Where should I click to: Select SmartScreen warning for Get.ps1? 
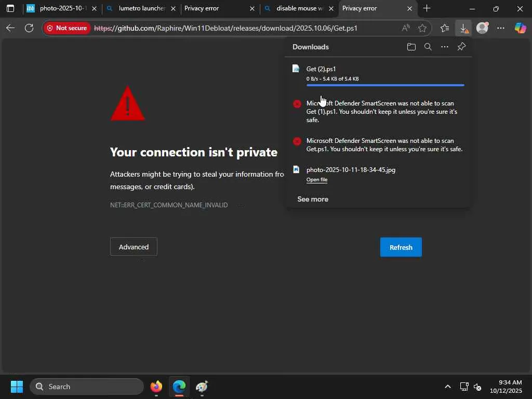pyautogui.click(x=384, y=145)
